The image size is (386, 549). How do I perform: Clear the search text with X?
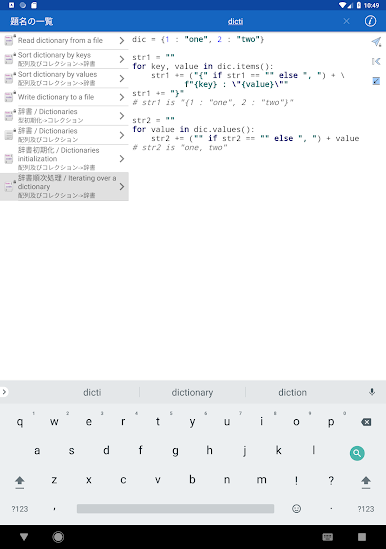point(346,21)
